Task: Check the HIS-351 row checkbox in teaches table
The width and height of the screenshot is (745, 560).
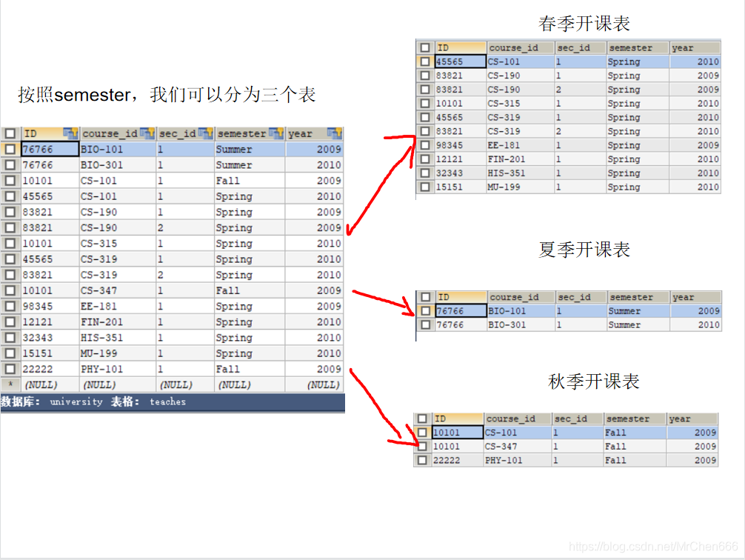Action: [10, 338]
